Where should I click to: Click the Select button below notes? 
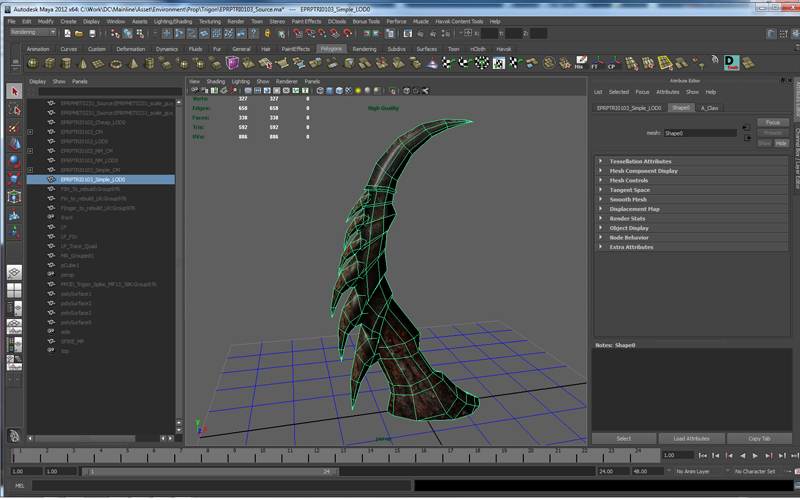click(623, 439)
